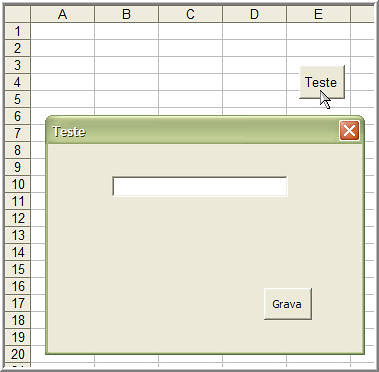This screenshot has height=372, width=379.
Task: Select row 20 header
Action: [x=17, y=354]
